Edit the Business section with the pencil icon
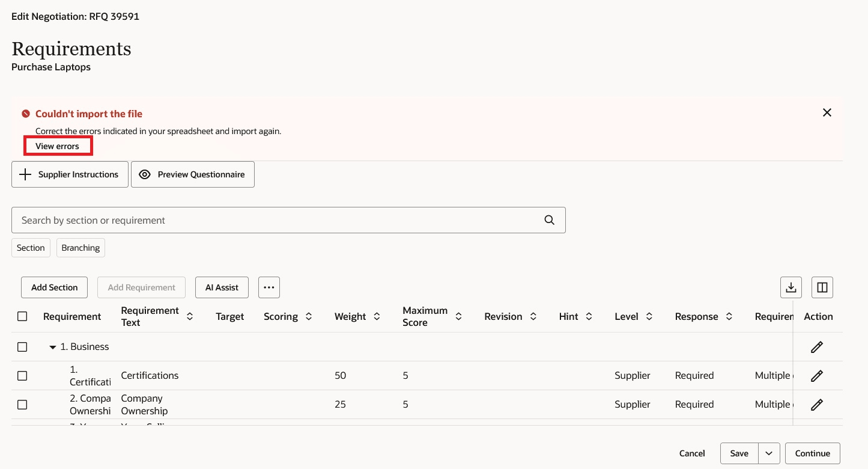The height and width of the screenshot is (469, 868). (816, 347)
